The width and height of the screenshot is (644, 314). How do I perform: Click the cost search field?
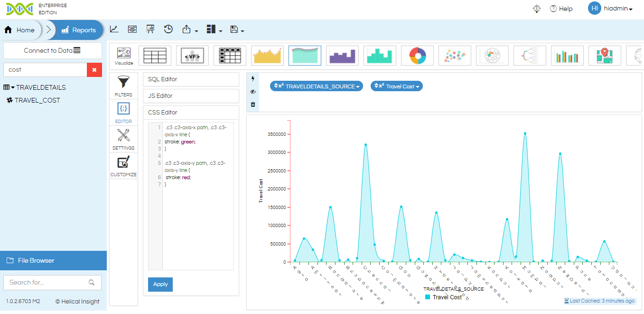(x=45, y=69)
